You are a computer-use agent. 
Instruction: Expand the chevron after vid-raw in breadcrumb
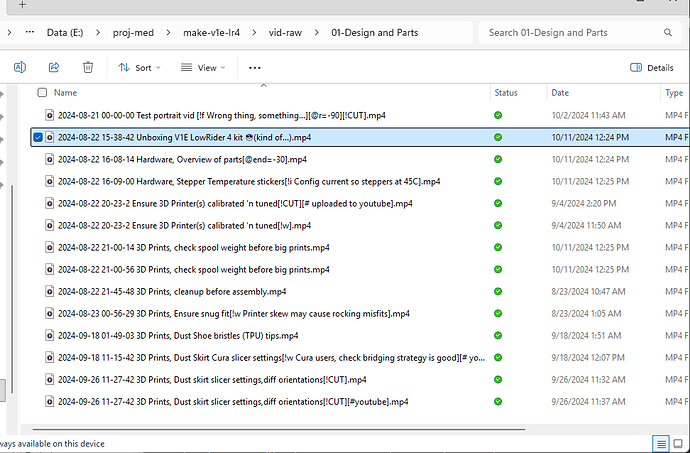tap(315, 32)
